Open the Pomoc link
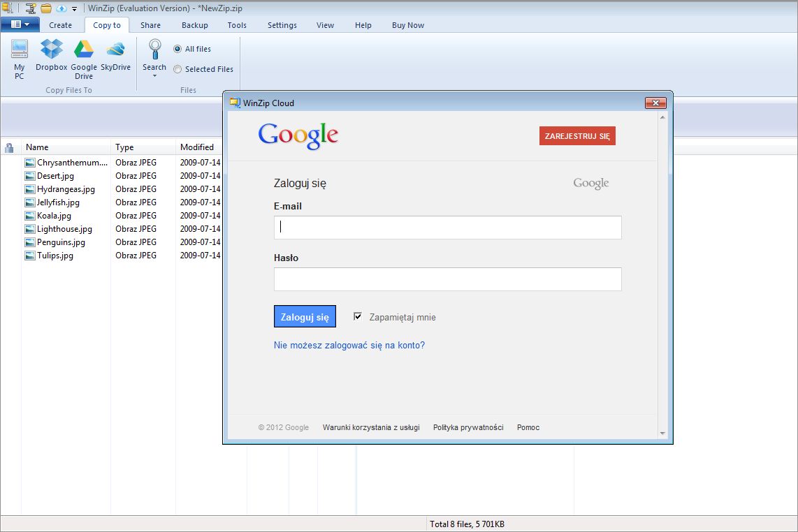The image size is (798, 532). tap(528, 428)
